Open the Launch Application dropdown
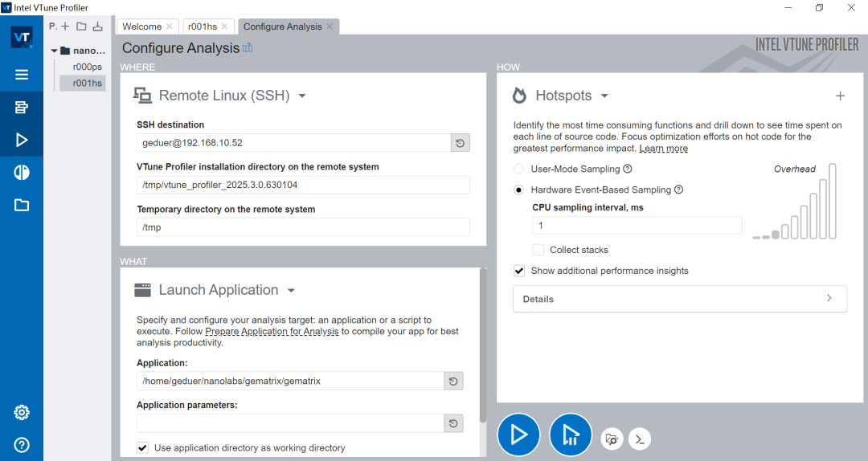 [x=291, y=291]
